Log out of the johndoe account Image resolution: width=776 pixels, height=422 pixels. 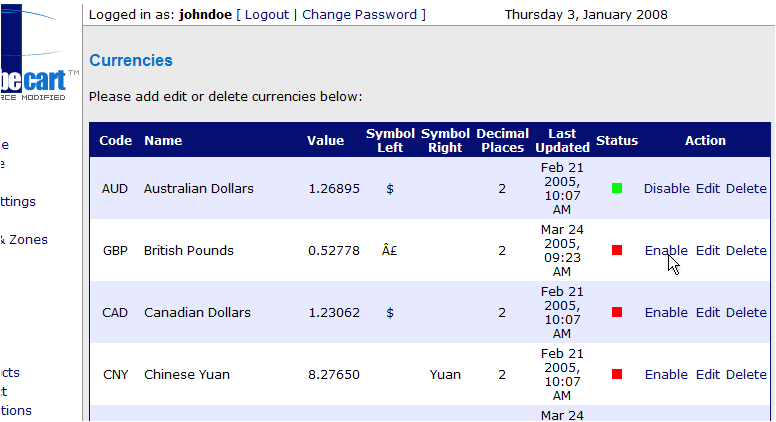click(x=267, y=15)
